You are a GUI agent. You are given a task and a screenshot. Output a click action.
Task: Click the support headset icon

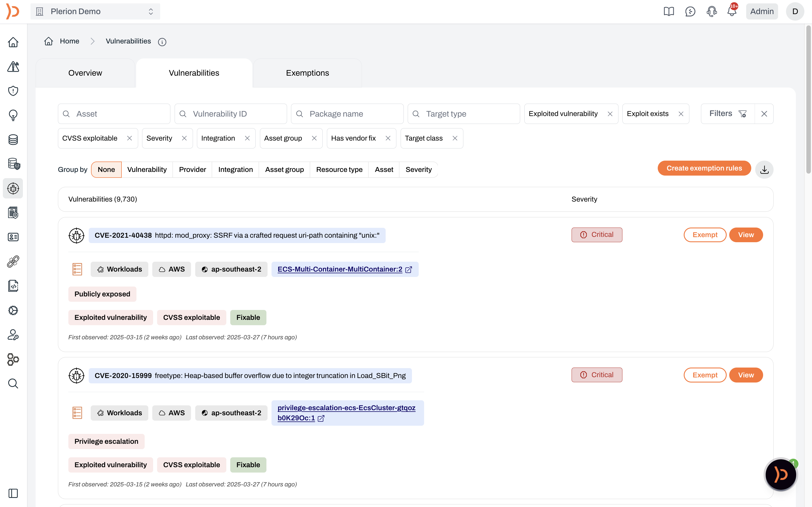click(x=711, y=11)
